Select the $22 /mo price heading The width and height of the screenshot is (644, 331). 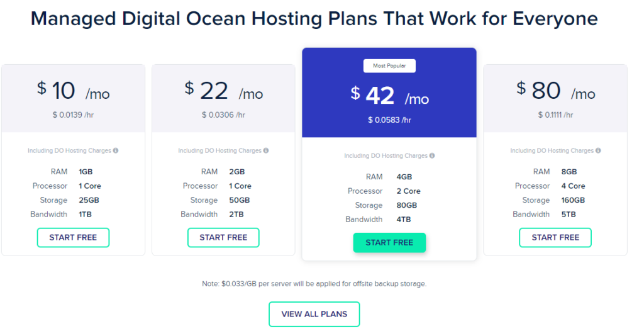(223, 91)
